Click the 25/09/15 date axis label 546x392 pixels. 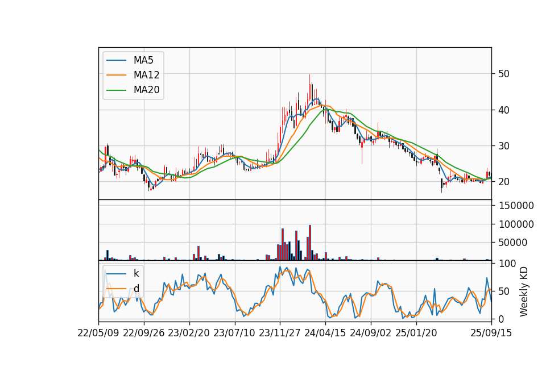[x=491, y=333]
